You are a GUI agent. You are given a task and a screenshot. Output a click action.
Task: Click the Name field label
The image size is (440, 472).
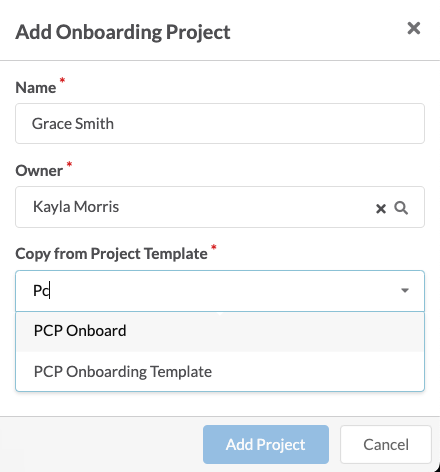(36, 88)
